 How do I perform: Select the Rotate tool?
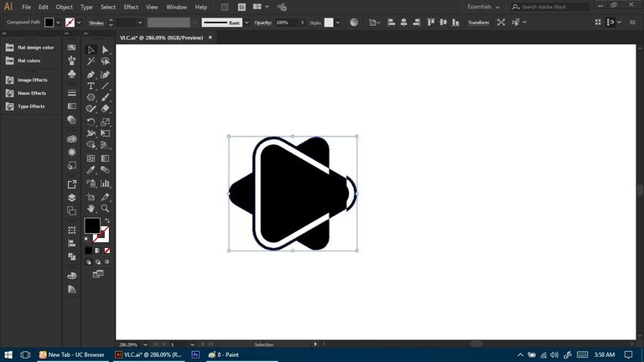tap(91, 122)
